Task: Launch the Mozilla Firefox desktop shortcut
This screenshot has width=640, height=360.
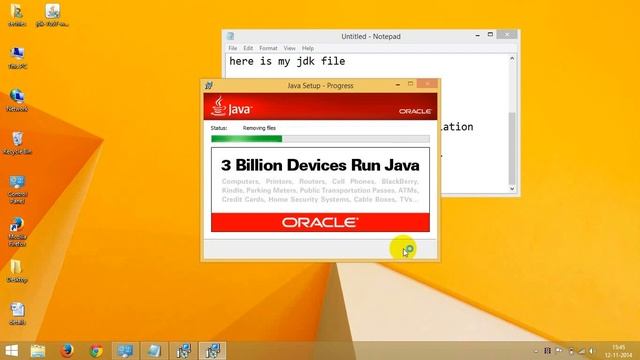Action: (x=17, y=232)
